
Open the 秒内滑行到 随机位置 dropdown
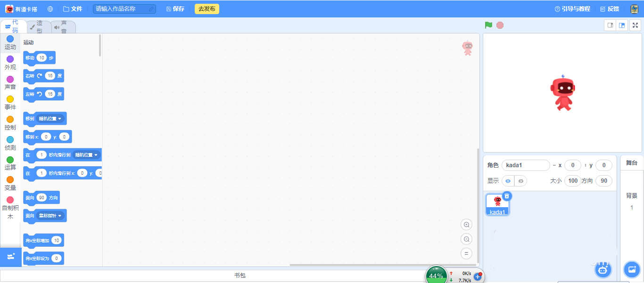click(x=87, y=155)
